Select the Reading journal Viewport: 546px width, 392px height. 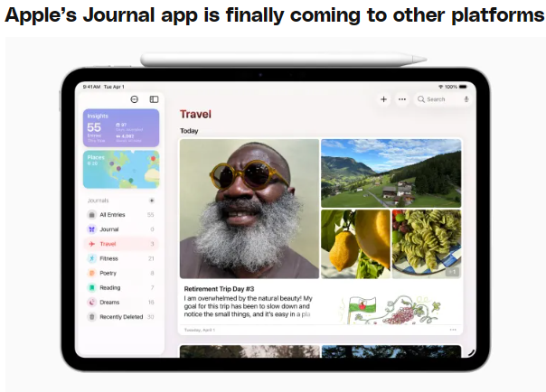(x=121, y=287)
